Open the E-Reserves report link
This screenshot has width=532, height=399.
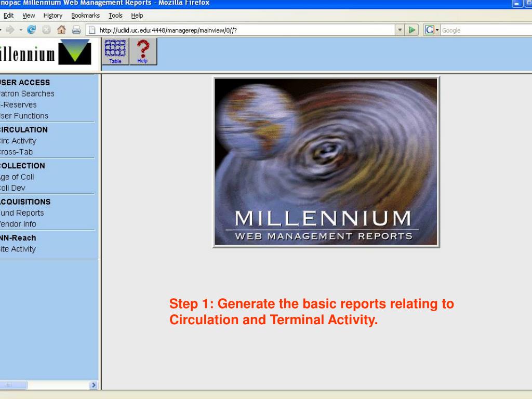(x=18, y=105)
